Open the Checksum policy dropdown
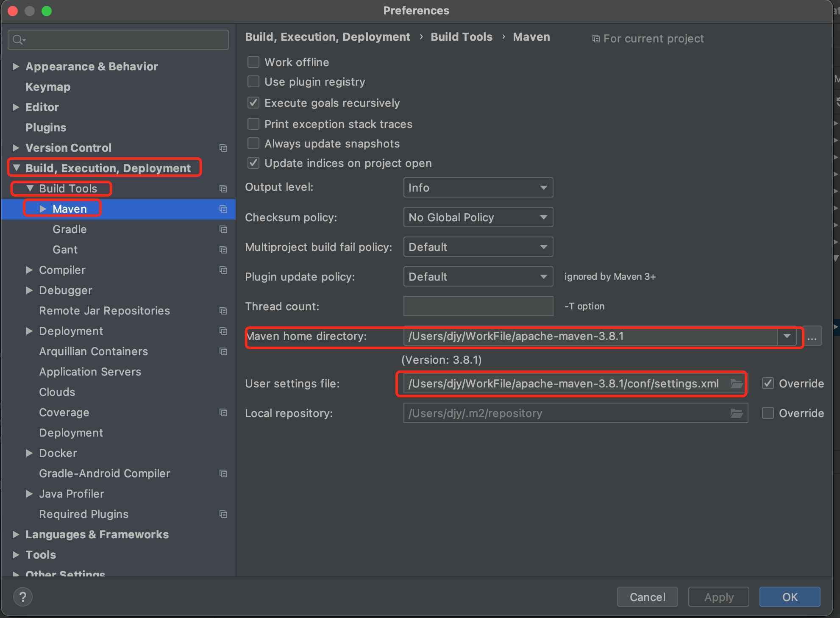This screenshot has width=840, height=618. click(478, 217)
